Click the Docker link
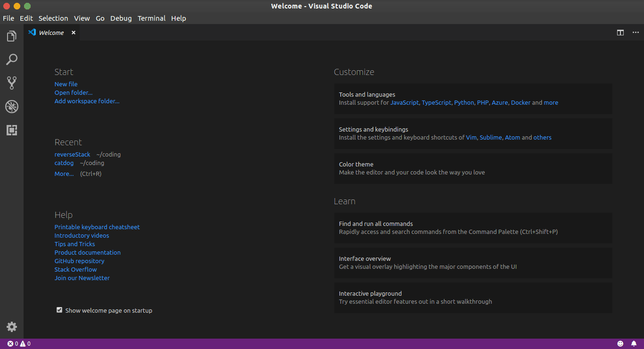The height and width of the screenshot is (349, 644). 520,102
